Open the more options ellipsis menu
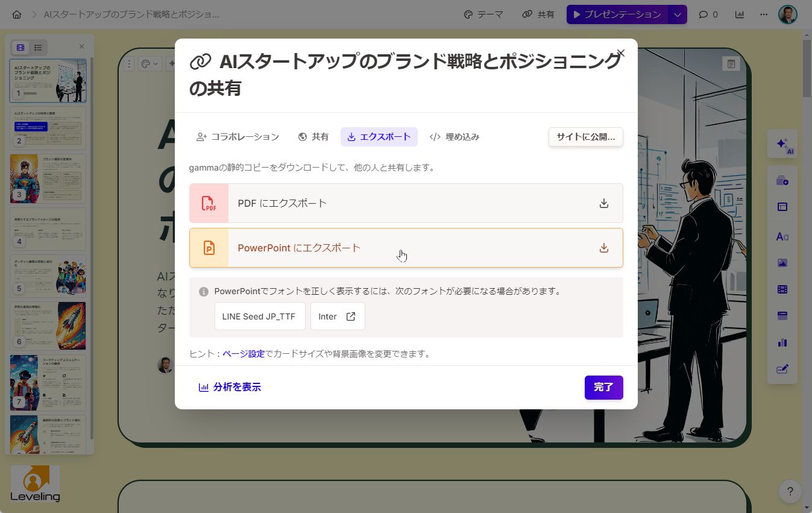The image size is (812, 513). click(763, 14)
